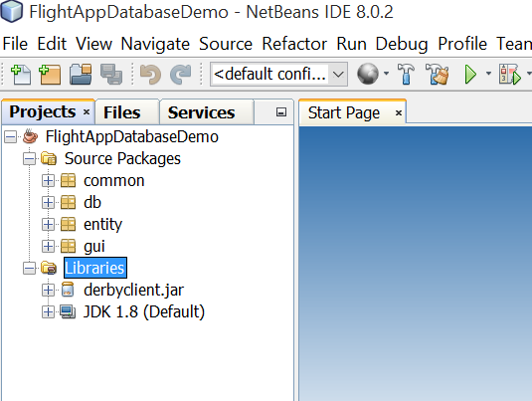532x401 pixels.
Task: Click the Redo toolbar icon
Action: tap(181, 75)
